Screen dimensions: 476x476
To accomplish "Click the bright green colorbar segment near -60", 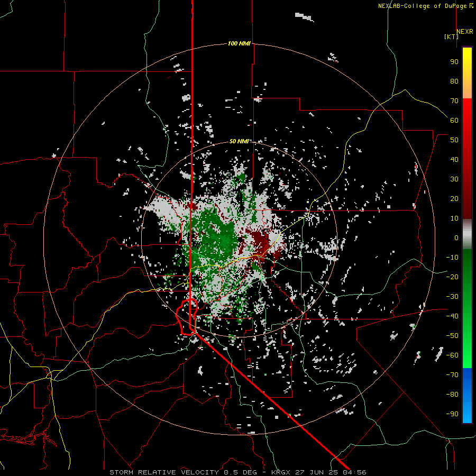I will [x=467, y=355].
